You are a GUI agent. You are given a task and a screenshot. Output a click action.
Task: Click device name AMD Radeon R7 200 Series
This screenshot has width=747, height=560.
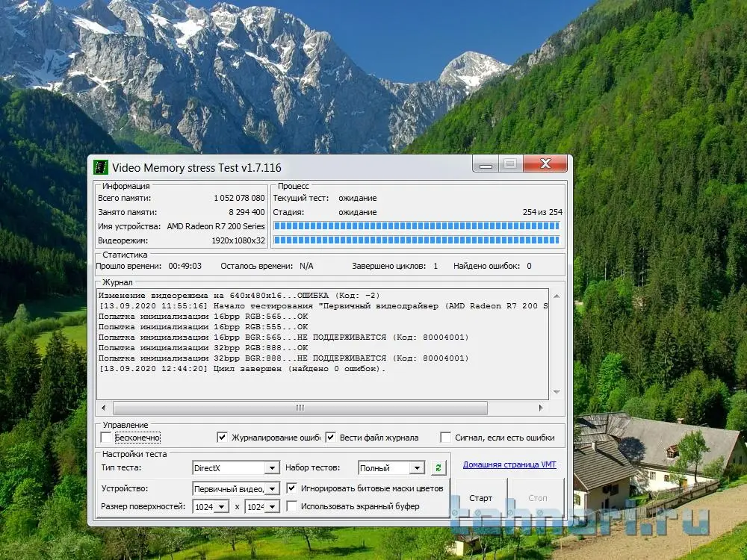tap(216, 226)
